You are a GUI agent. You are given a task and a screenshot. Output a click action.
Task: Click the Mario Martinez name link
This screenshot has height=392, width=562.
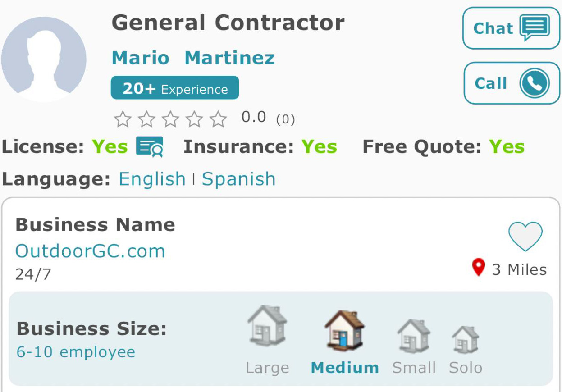click(193, 58)
